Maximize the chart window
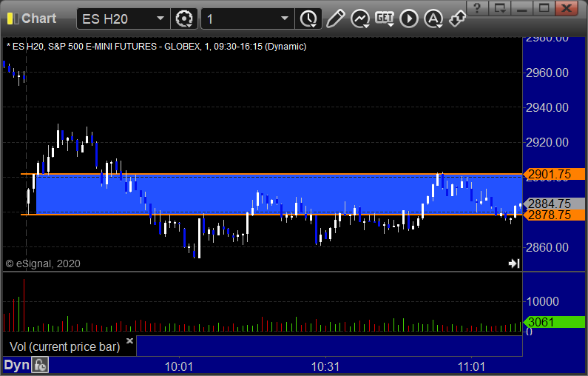This screenshot has height=376, width=588. [544, 8]
